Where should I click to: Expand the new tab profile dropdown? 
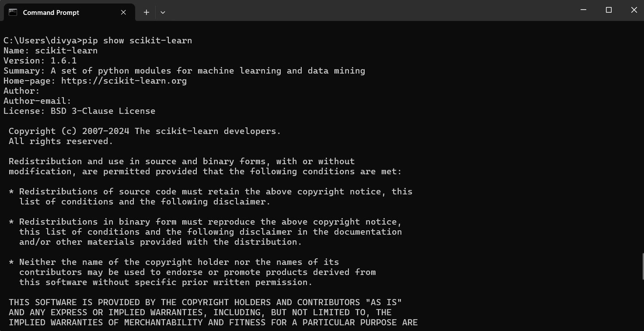(x=163, y=12)
